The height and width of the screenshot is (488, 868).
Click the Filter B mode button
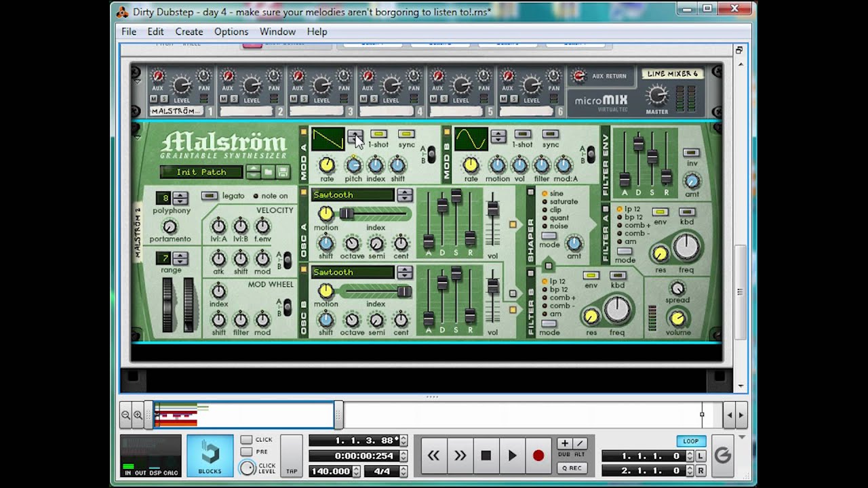(549, 324)
